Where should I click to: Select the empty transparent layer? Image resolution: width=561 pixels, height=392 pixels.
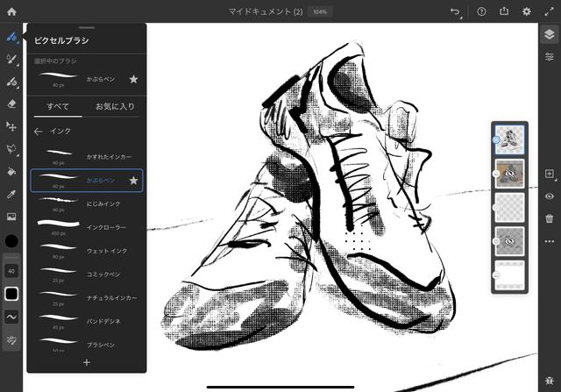509,208
